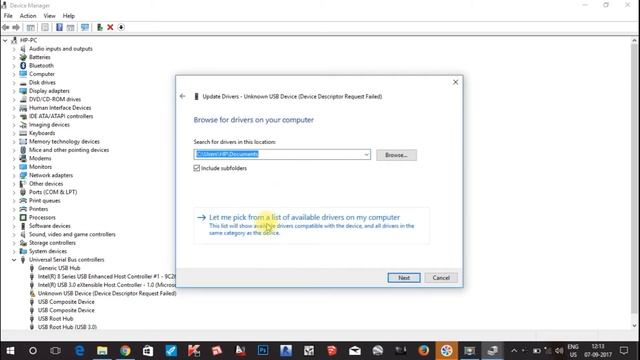The height and width of the screenshot is (360, 640).
Task: Open the Action Center notifications icon
Action: [624, 351]
